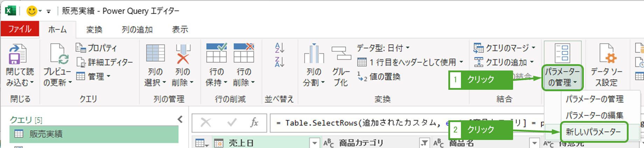Click the Remove Rows (行の削除) icon
644x148 pixels.
244,53
